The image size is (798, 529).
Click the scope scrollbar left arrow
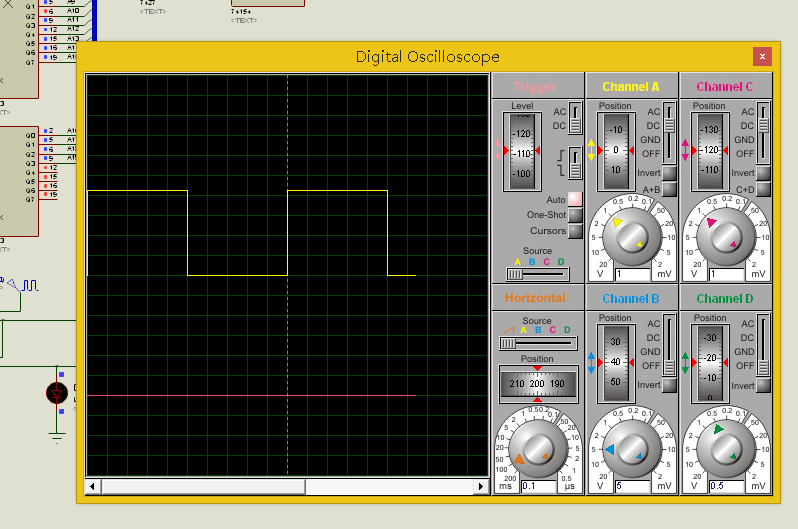pyautogui.click(x=92, y=486)
